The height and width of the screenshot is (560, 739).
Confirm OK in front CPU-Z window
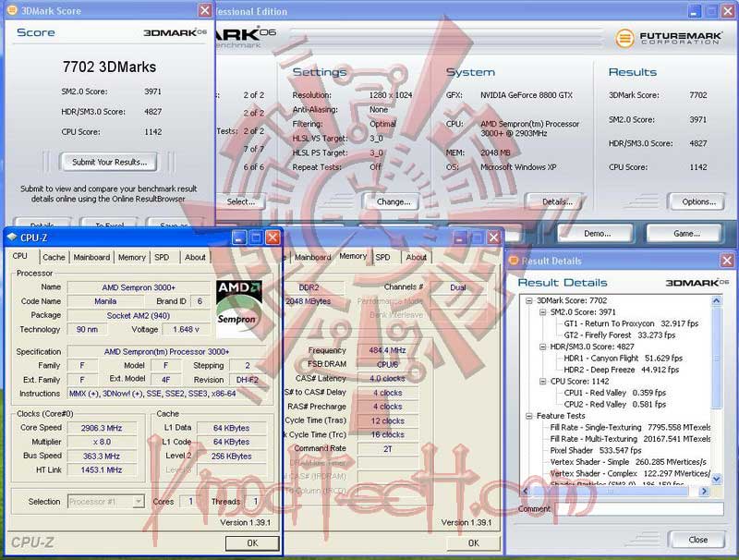point(252,543)
